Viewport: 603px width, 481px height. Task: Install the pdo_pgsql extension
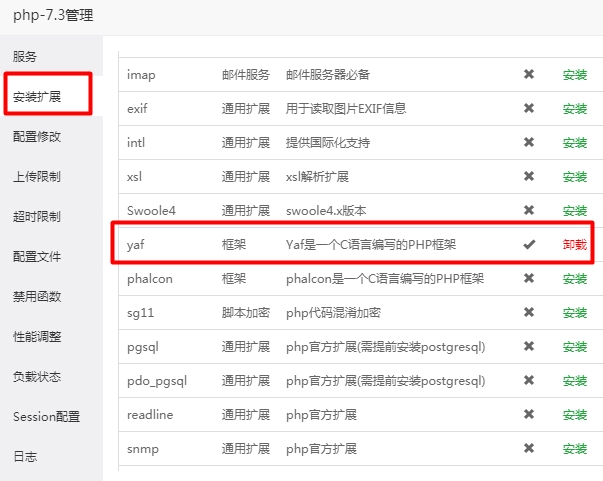(x=575, y=381)
